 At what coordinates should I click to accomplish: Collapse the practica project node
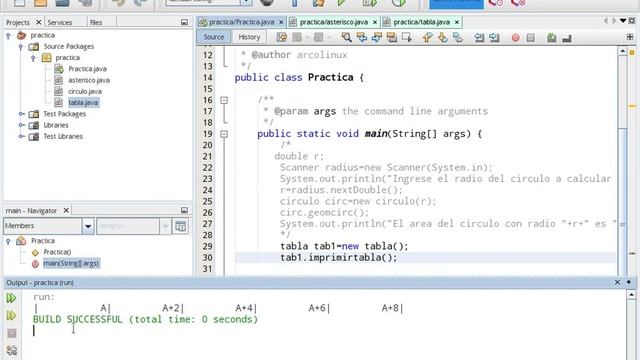[x=8, y=36]
